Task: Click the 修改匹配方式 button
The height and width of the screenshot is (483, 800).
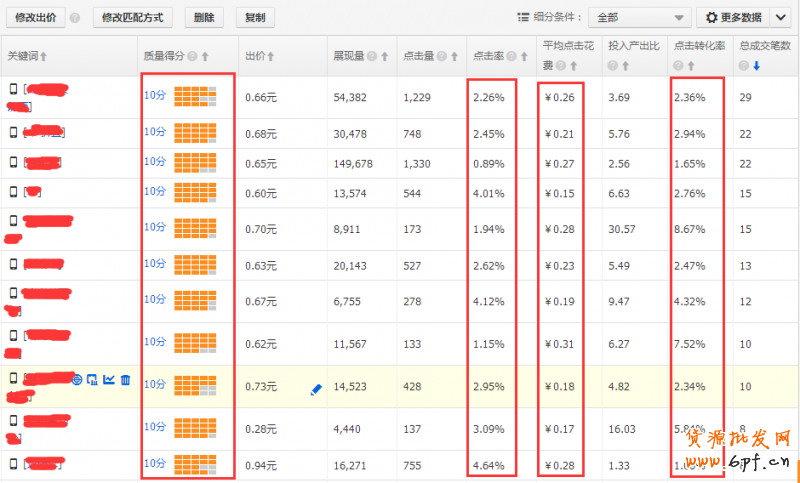Action: coord(133,18)
